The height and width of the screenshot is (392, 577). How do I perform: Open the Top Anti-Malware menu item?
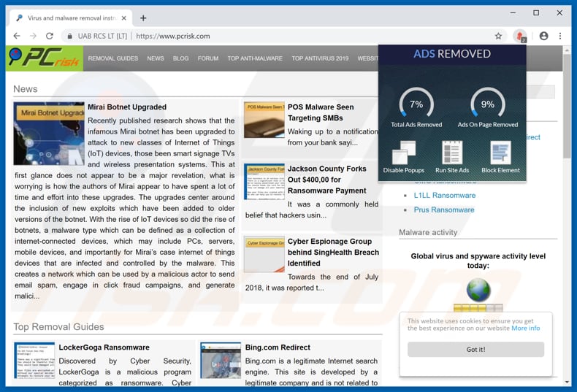point(255,58)
